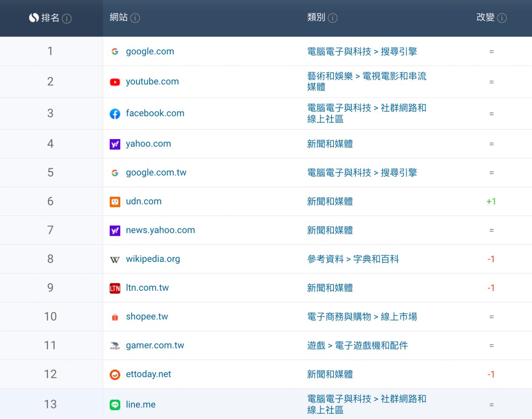The height and width of the screenshot is (419, 532).
Task: Click the = change value for google.com
Action: click(491, 52)
